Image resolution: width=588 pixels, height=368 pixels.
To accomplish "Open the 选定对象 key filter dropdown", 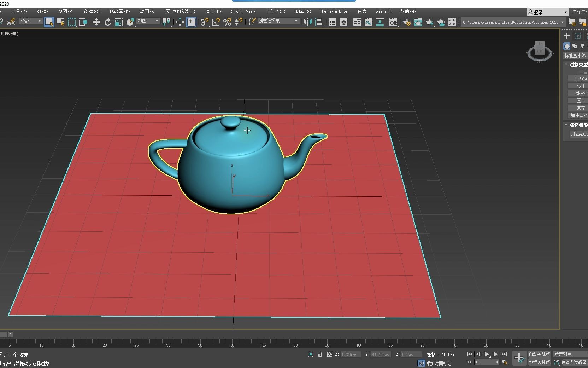I will [570, 354].
